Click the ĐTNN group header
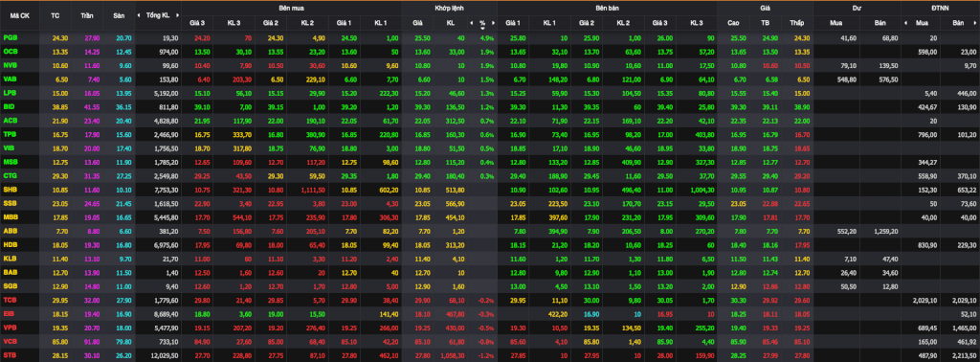Screen dimensions: 980x362 tap(940, 8)
